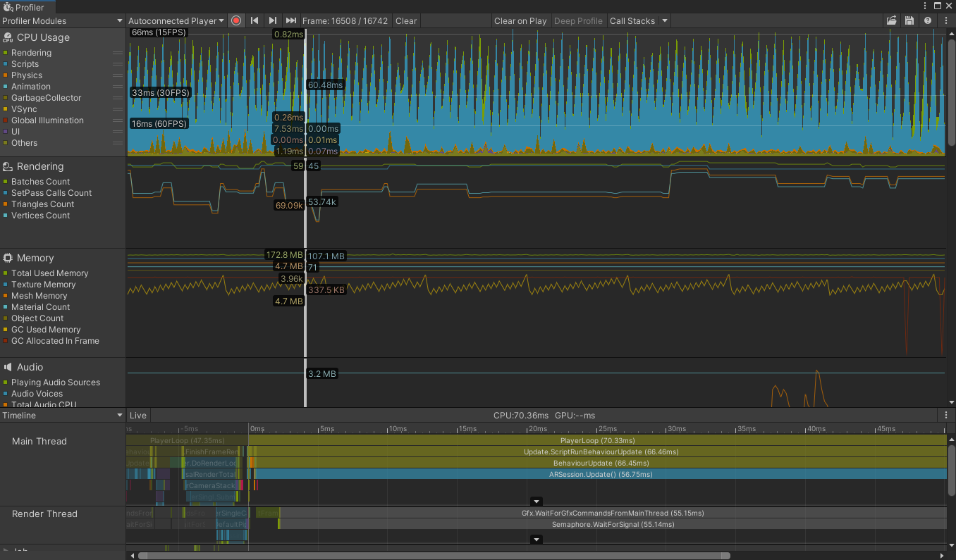Toggle Deep Profile mode
The image size is (956, 560).
[x=578, y=20]
